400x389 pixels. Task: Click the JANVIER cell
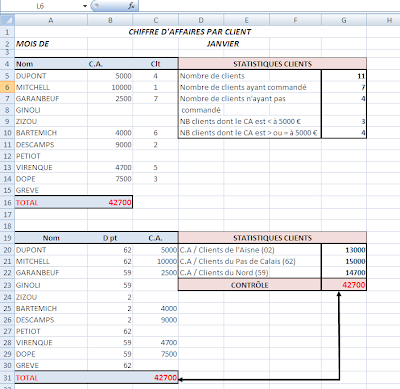[x=223, y=44]
